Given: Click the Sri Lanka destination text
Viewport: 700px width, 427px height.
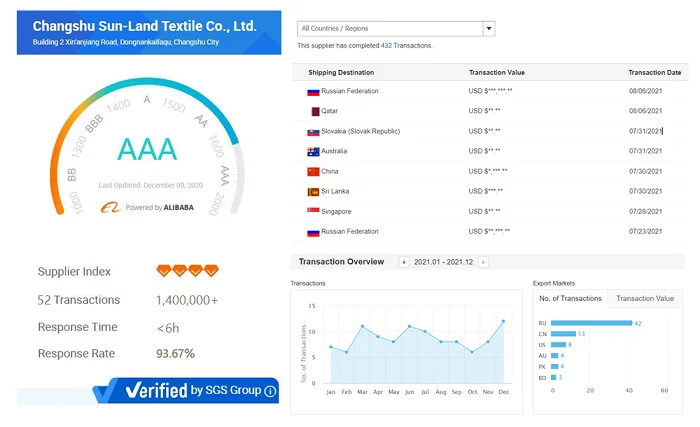Looking at the screenshot, I should (x=335, y=191).
